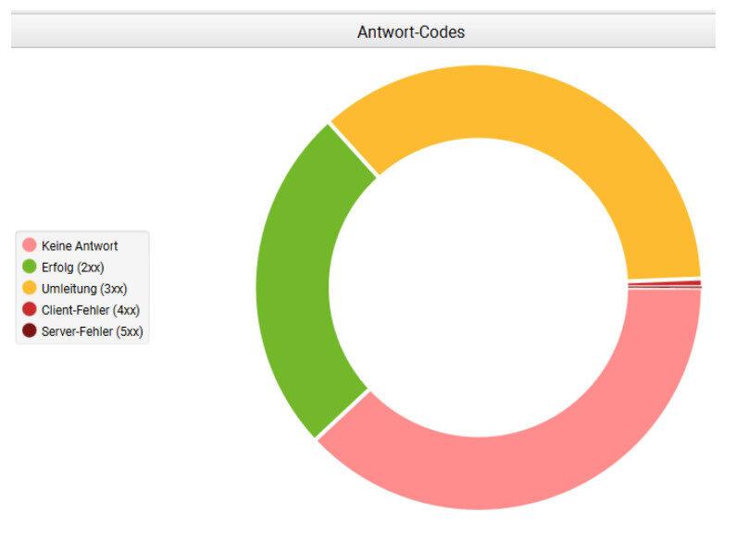Click the blank area beneath the donut chart

(479, 537)
